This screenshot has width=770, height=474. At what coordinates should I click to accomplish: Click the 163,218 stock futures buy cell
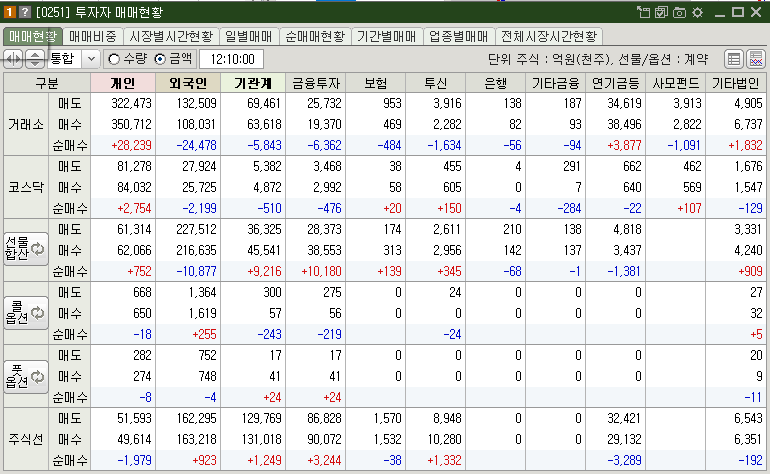click(196, 439)
